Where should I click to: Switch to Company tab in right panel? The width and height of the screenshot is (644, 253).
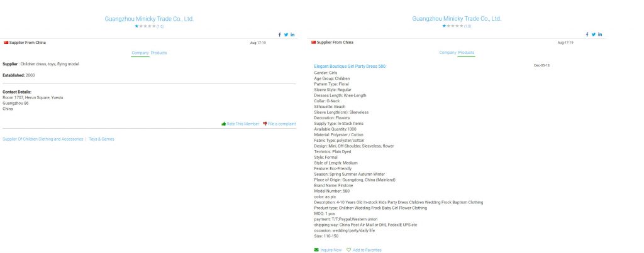pyautogui.click(x=447, y=53)
